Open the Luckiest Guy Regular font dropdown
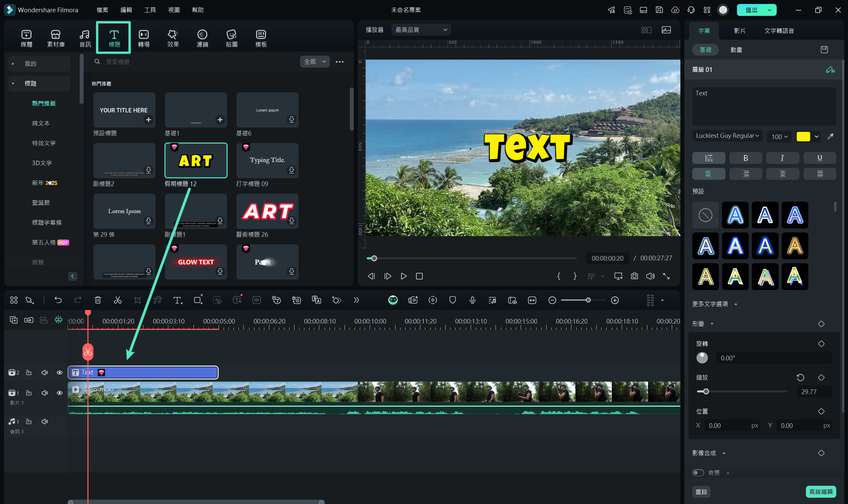848x504 pixels. (727, 136)
